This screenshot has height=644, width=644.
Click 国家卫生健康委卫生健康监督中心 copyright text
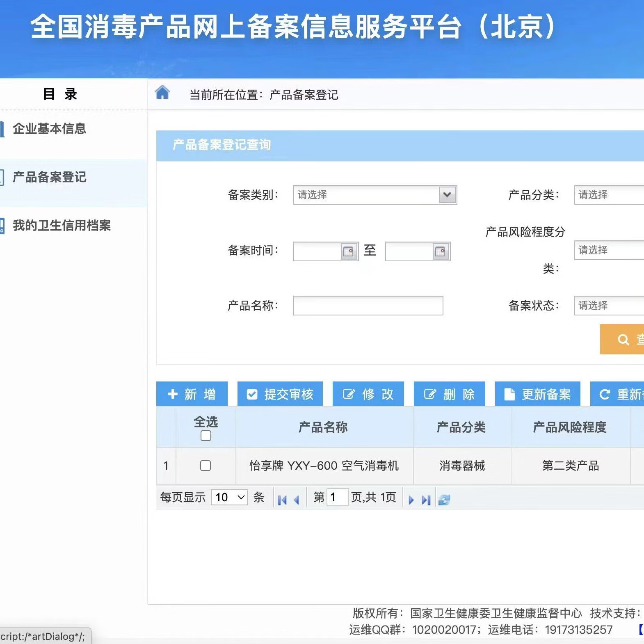click(496, 613)
